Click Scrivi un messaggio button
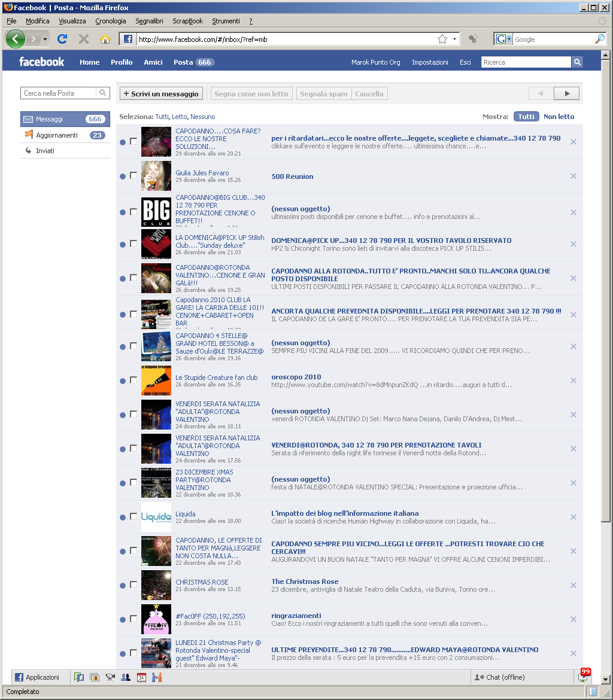Image resolution: width=613 pixels, height=700 pixels. click(x=161, y=94)
